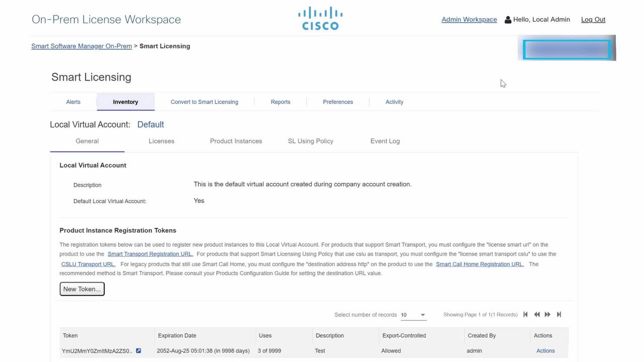
Task: Sort by the Expiration Date column header
Action: (x=177, y=336)
